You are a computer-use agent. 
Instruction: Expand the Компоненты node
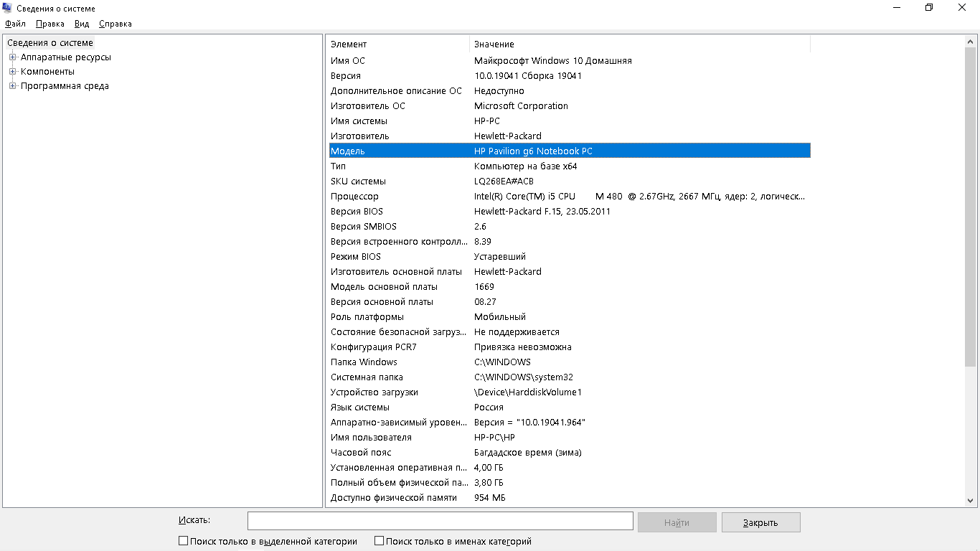click(x=12, y=72)
